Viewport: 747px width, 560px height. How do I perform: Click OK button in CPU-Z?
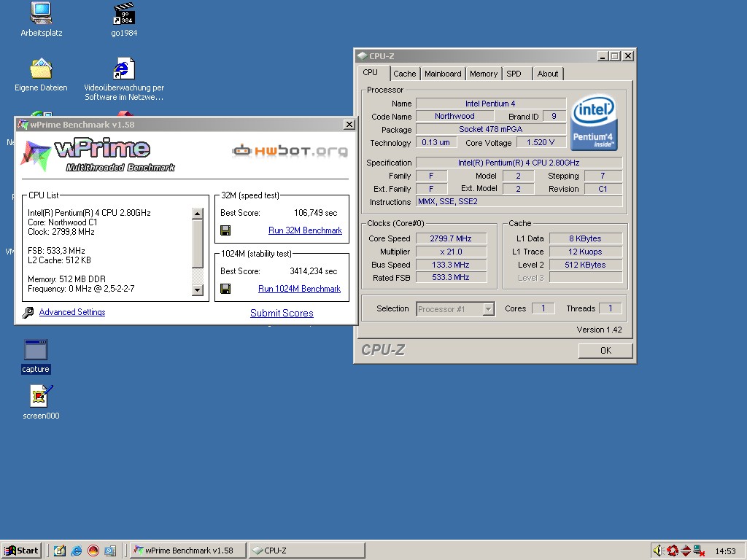(605, 351)
